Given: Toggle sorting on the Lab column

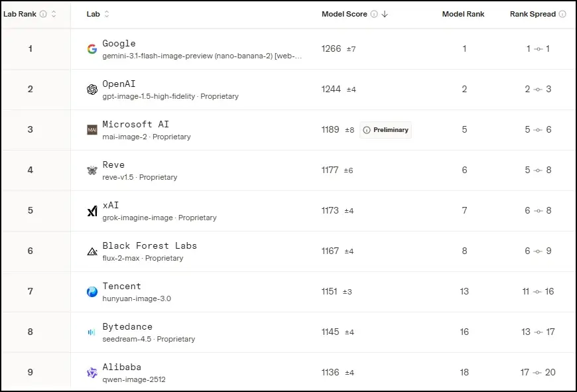Looking at the screenshot, I should (107, 14).
